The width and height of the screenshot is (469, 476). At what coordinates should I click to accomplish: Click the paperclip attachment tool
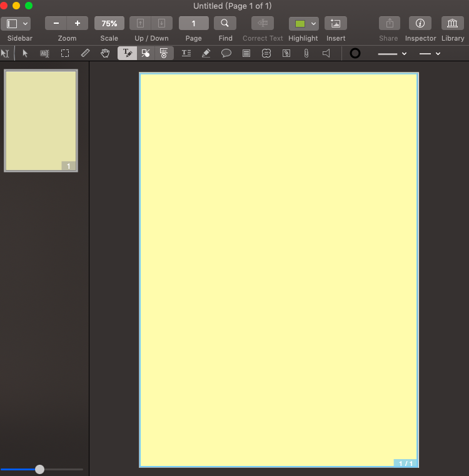coord(306,53)
